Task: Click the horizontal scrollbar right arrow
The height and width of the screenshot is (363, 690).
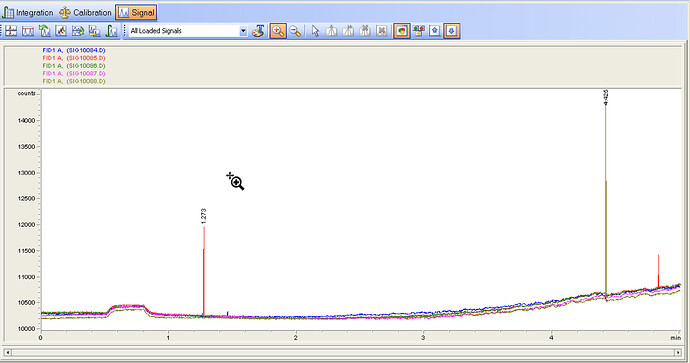Action: click(x=678, y=352)
